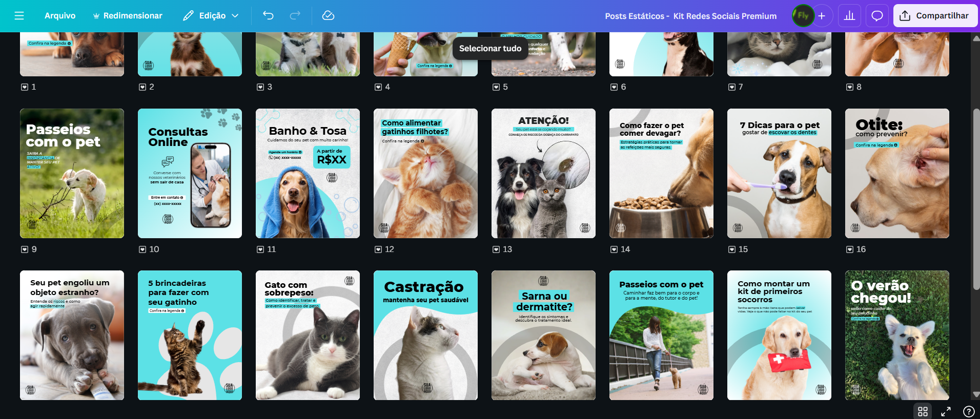Image resolution: width=980 pixels, height=419 pixels.
Task: Select the ATENÇÃO! tick warning thumbnail
Action: pyautogui.click(x=543, y=173)
